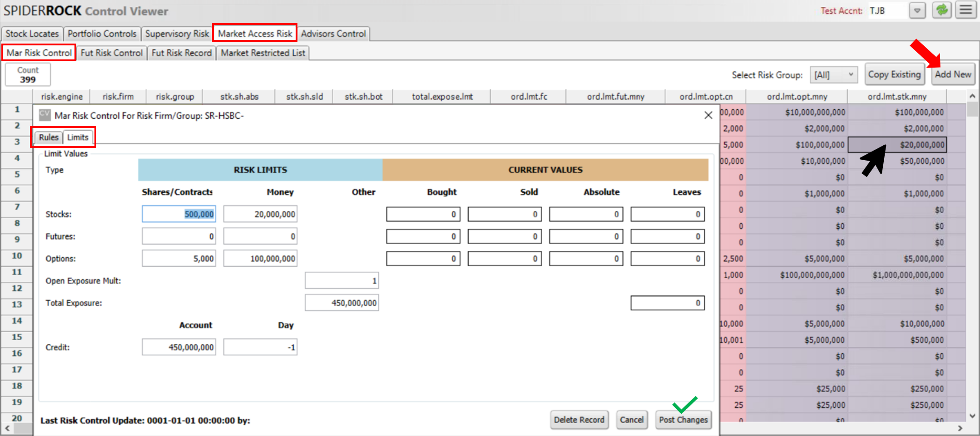Select the Fut Risk Control tab
The image size is (980, 436).
click(111, 53)
